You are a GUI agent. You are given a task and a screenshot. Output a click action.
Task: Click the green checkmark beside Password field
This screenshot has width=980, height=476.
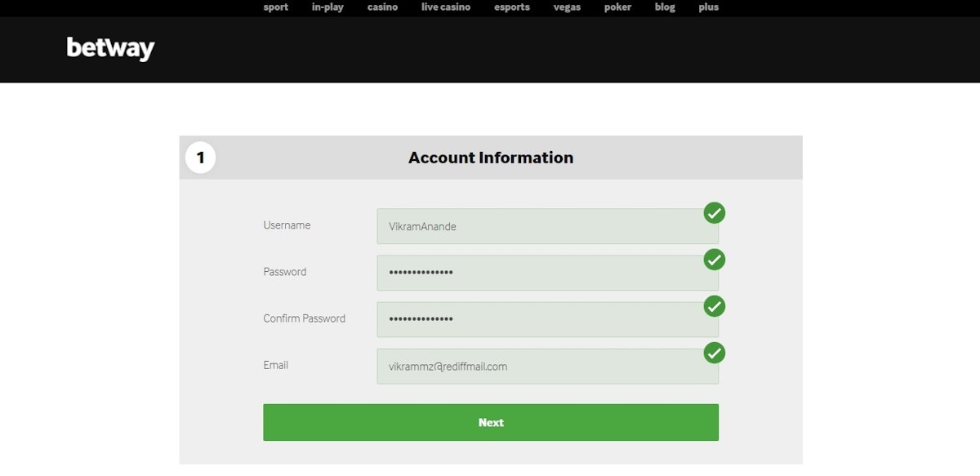715,260
